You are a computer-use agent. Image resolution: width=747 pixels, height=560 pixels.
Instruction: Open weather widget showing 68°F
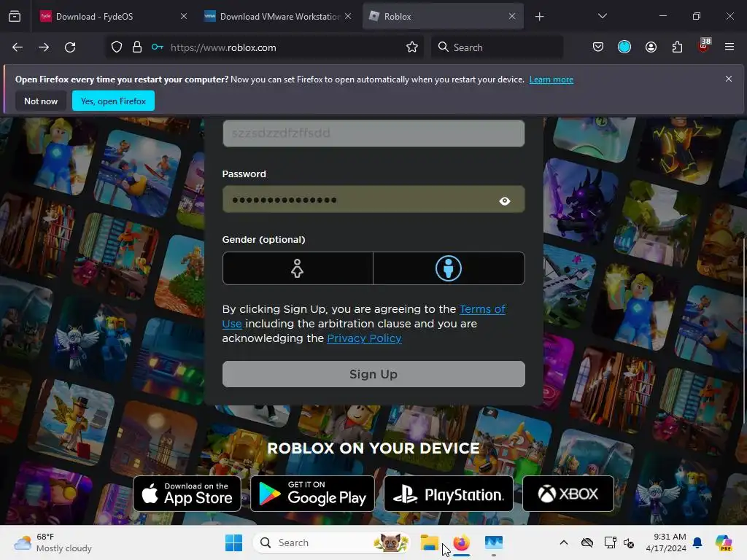(x=53, y=542)
